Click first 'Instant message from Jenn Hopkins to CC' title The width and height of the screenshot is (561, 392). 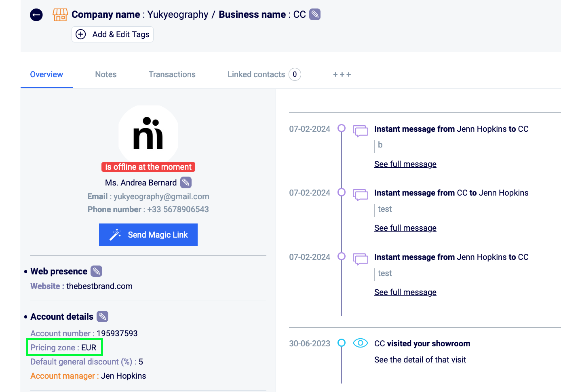tap(451, 129)
